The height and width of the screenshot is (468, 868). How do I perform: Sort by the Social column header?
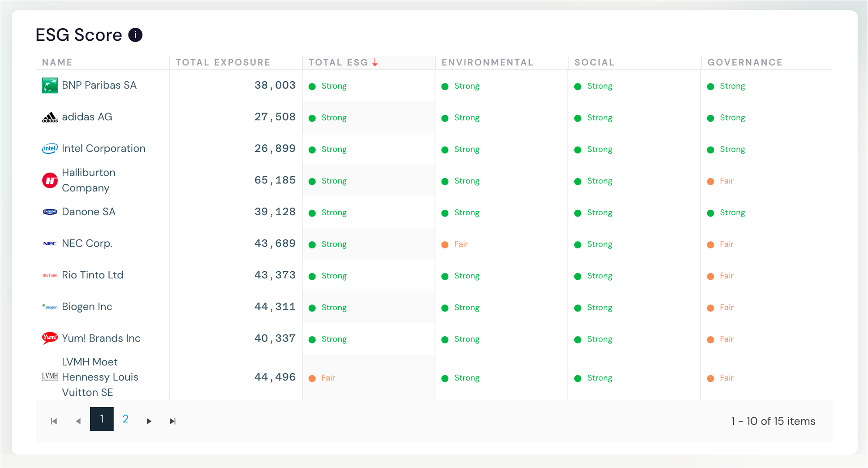(x=594, y=62)
